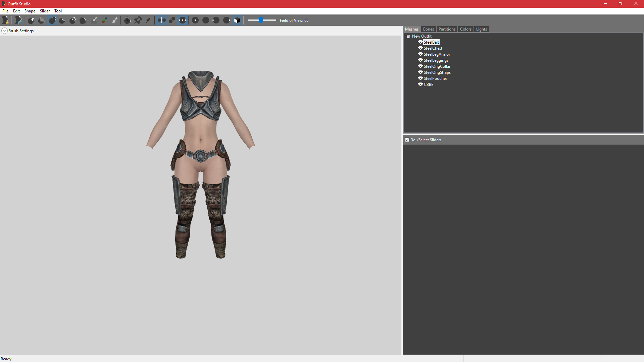Image resolution: width=644 pixels, height=362 pixels.
Task: Toggle perspective cube view
Action: (x=237, y=20)
